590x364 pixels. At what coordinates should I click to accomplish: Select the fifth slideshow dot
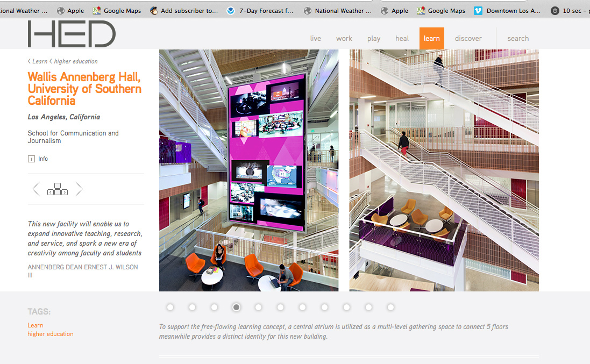click(x=258, y=307)
